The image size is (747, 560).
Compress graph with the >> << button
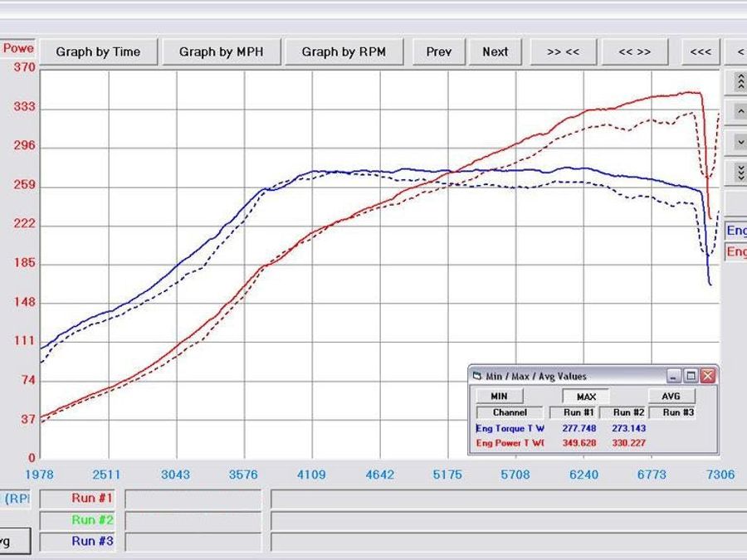(x=564, y=52)
